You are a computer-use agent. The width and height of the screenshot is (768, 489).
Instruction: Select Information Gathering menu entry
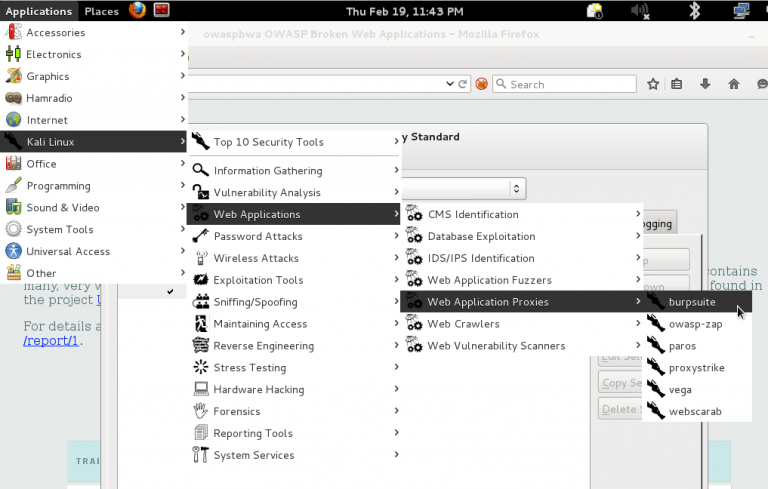[267, 170]
